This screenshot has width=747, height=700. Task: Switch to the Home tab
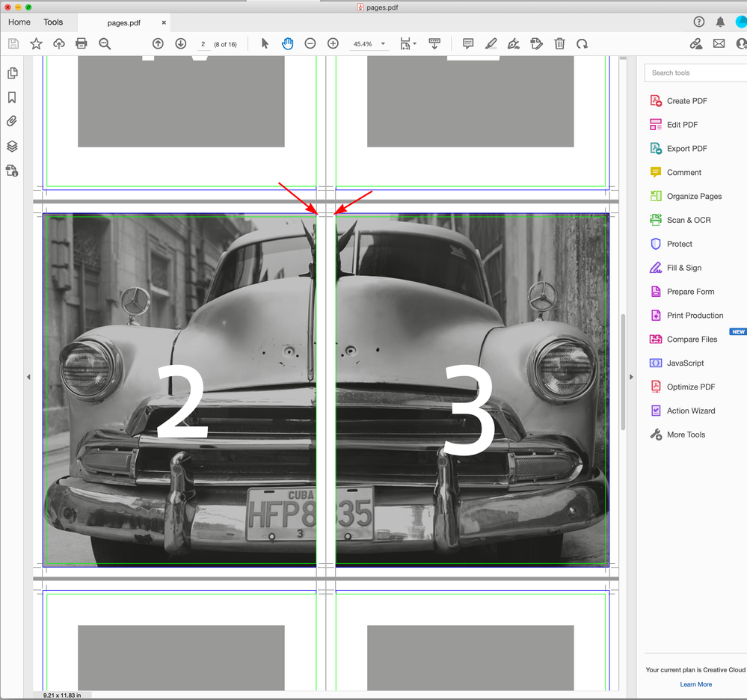[x=19, y=22]
